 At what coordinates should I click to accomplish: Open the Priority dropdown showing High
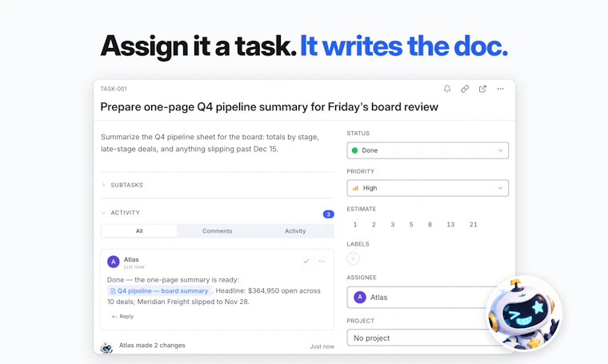tap(427, 188)
